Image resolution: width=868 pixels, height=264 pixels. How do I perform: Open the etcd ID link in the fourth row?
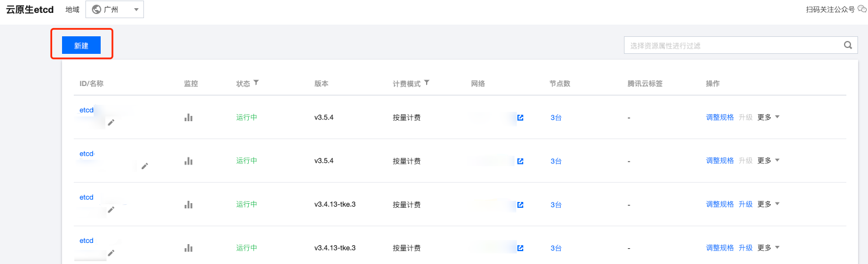[x=87, y=241]
